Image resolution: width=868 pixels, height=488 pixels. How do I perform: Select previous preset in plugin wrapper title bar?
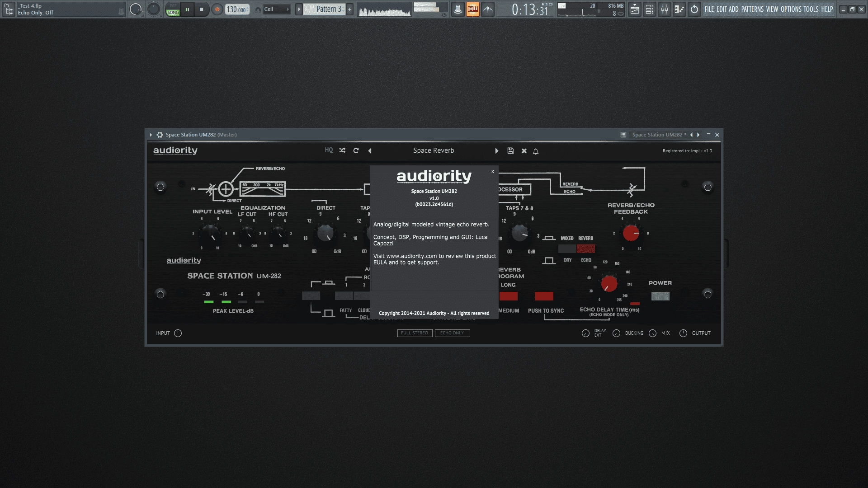(691, 135)
